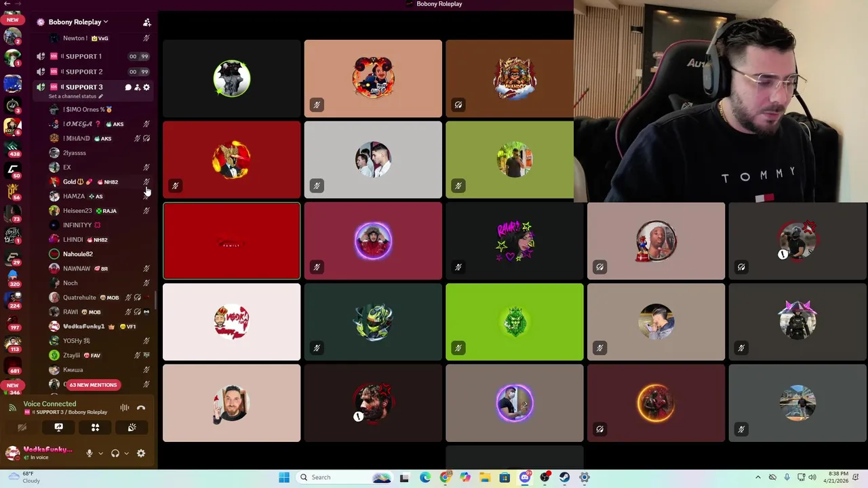The height and width of the screenshot is (488, 868).
Task: Open OBS Studio from taskbar
Action: tap(545, 477)
